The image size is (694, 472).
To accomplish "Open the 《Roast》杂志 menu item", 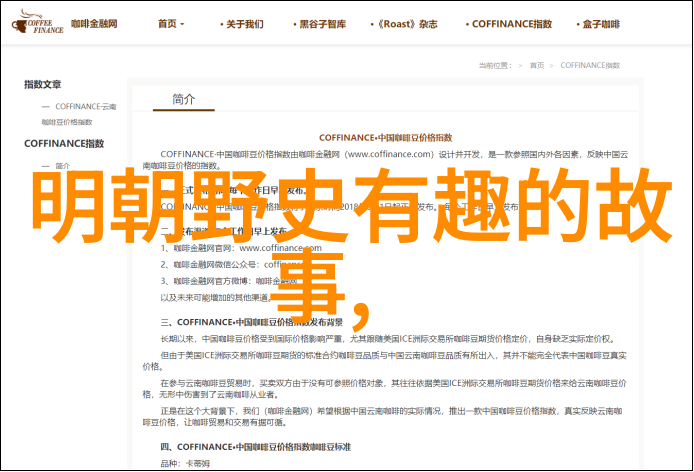I will tap(404, 24).
